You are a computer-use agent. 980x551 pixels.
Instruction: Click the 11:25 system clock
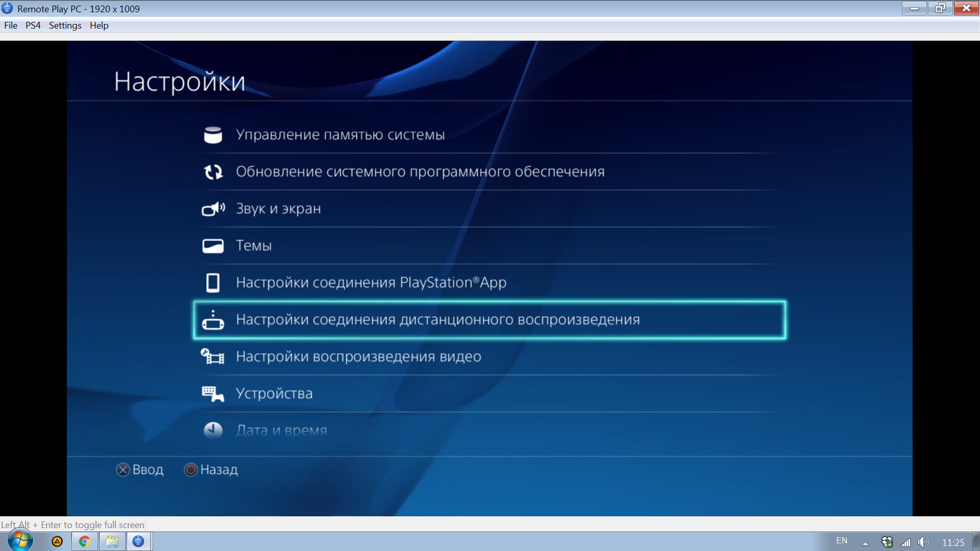point(953,542)
